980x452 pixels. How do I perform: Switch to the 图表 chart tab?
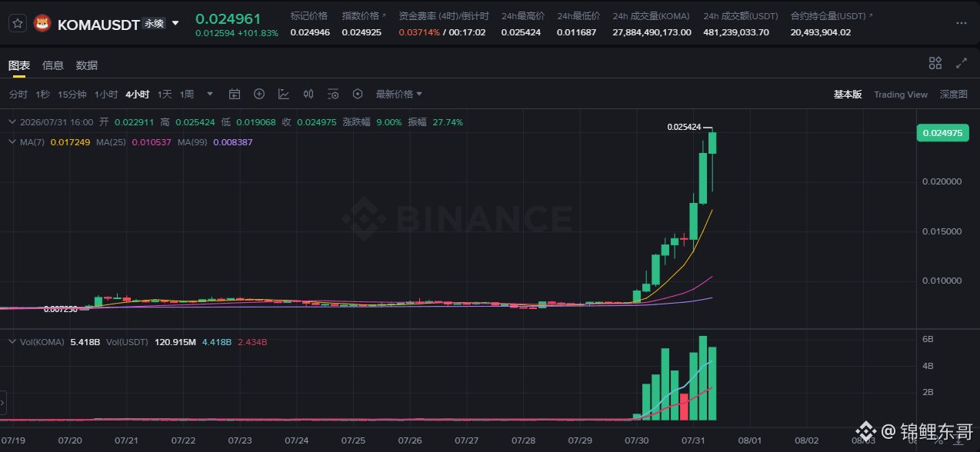[19, 65]
